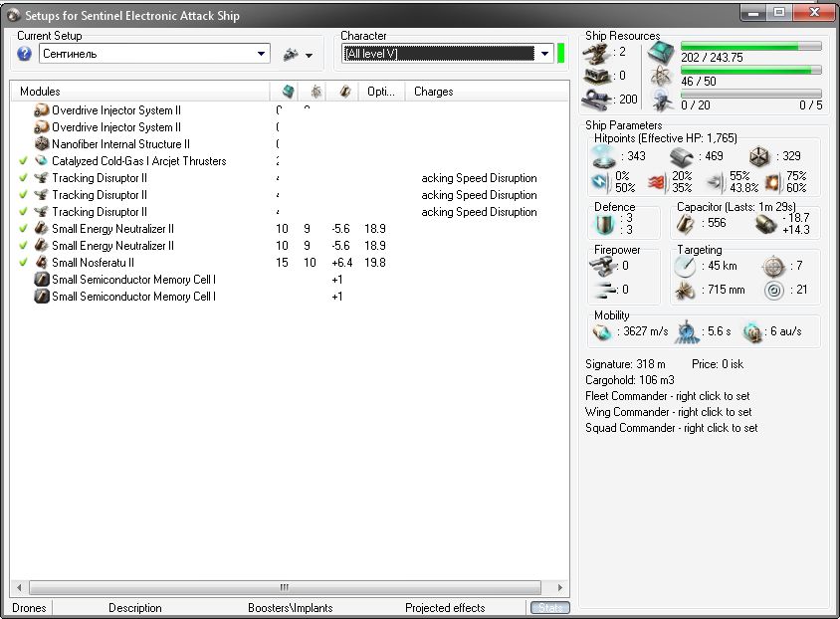Click the ship browser icon beside setup name

(291, 54)
